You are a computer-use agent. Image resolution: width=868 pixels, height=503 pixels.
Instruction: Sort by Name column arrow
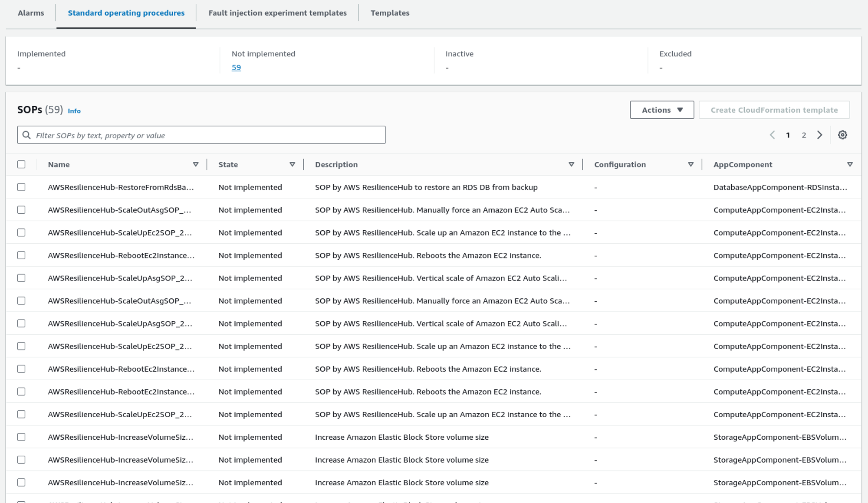coord(196,164)
